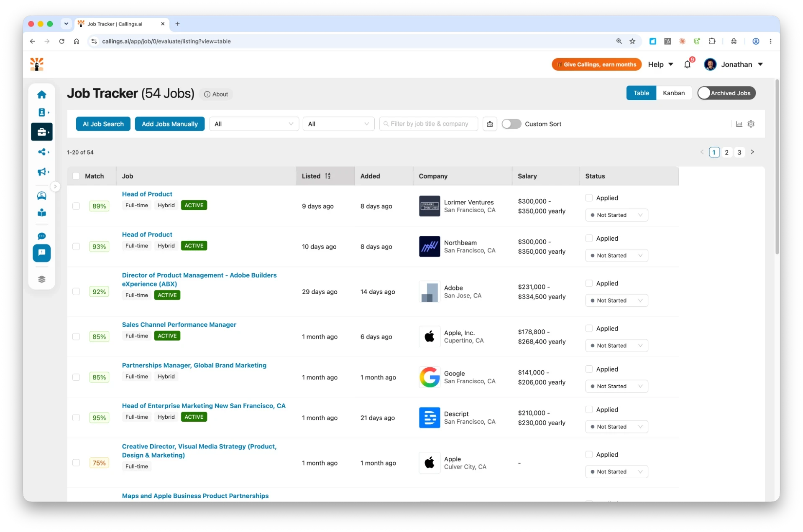Viewport: 803px width, 532px height.
Task: Expand the sidebar with arrow handle
Action: point(55,186)
